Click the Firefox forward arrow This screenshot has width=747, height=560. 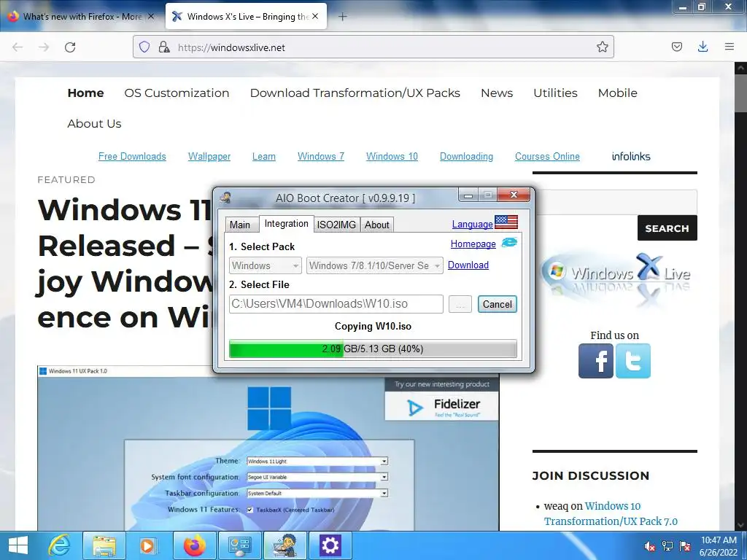[44, 47]
